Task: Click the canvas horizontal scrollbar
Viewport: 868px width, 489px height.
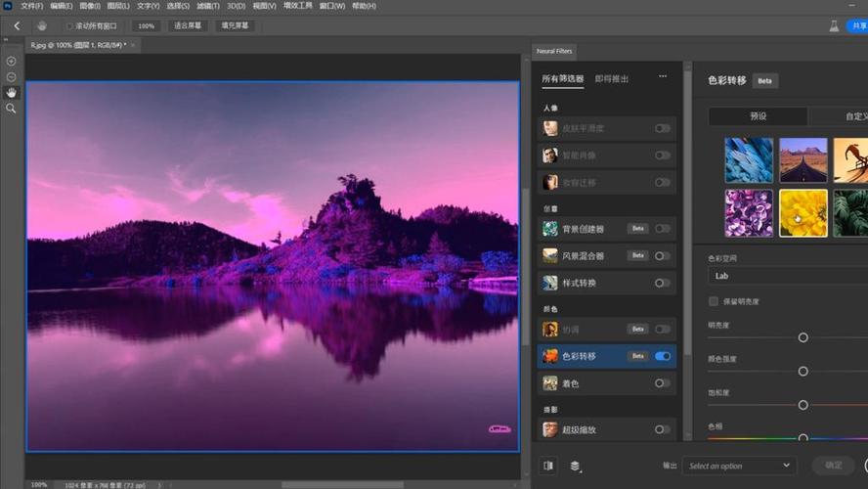Action: click(342, 485)
